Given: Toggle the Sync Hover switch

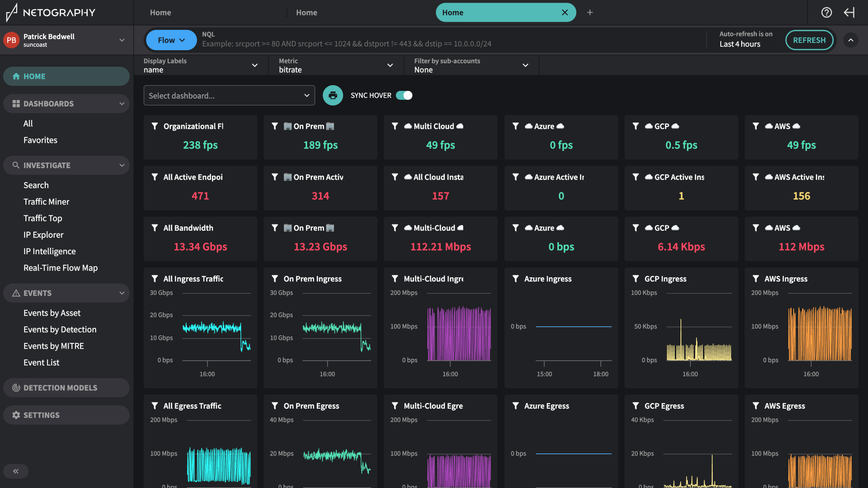Looking at the screenshot, I should [x=404, y=95].
